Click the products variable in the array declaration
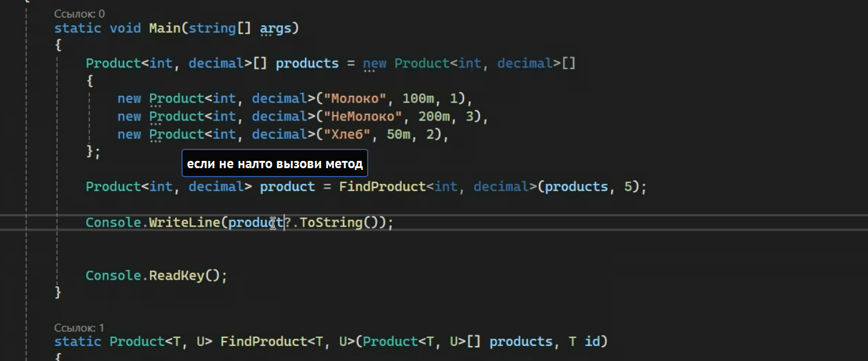The height and width of the screenshot is (361, 868). pos(307,63)
